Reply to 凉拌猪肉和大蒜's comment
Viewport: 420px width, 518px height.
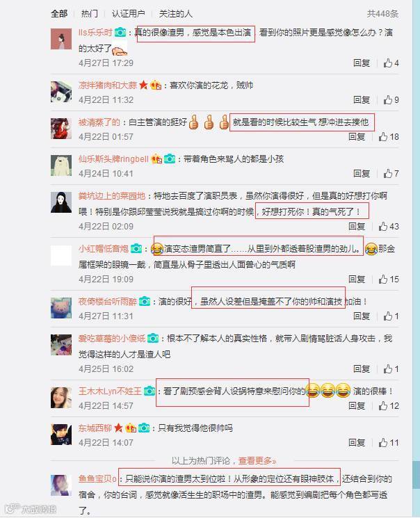[362, 99]
